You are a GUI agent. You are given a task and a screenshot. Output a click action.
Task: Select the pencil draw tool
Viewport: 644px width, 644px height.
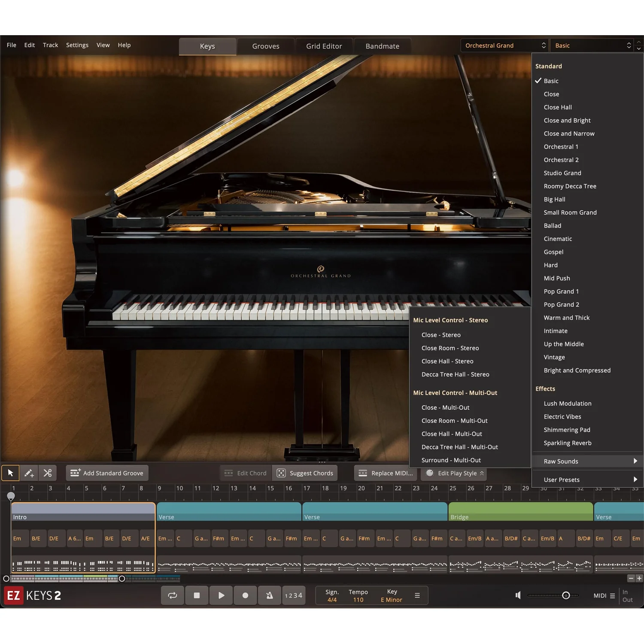click(29, 473)
